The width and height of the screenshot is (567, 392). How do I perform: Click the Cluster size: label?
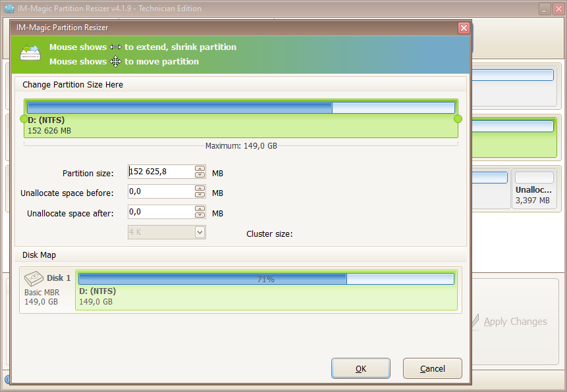[x=269, y=234]
